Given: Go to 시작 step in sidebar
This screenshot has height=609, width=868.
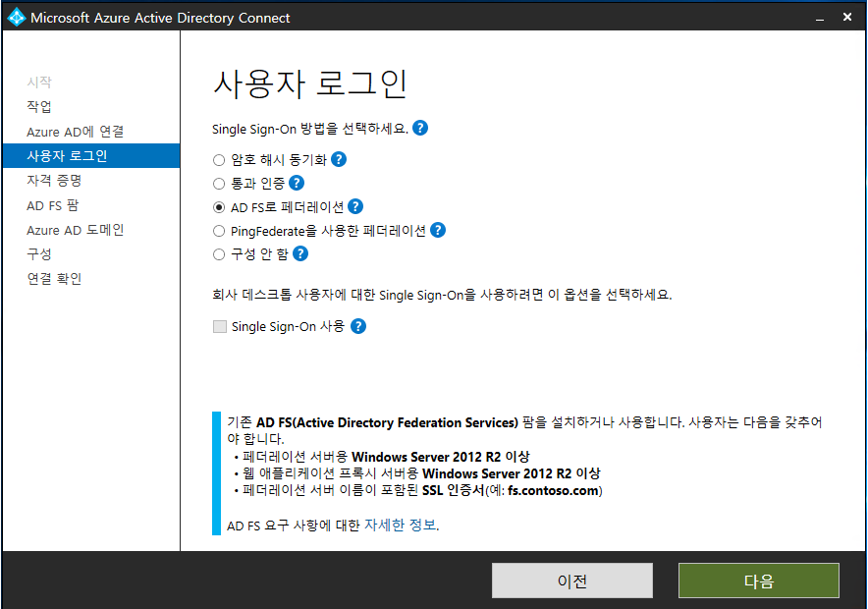Looking at the screenshot, I should 39,82.
